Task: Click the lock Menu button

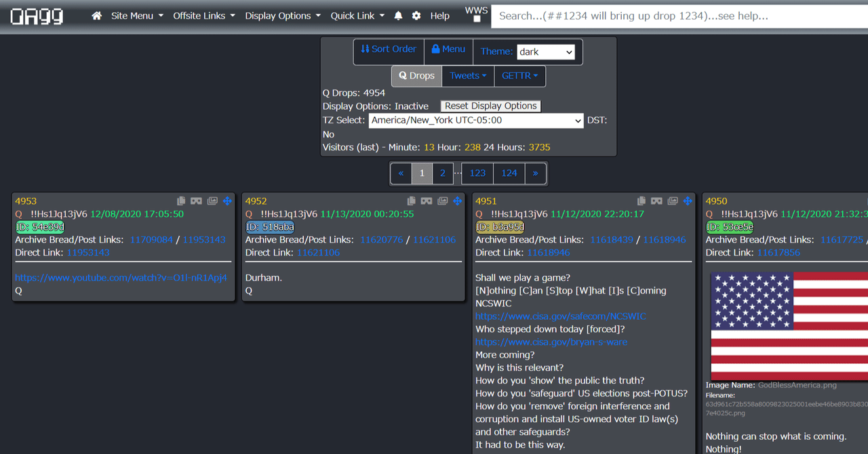Action: [x=448, y=49]
